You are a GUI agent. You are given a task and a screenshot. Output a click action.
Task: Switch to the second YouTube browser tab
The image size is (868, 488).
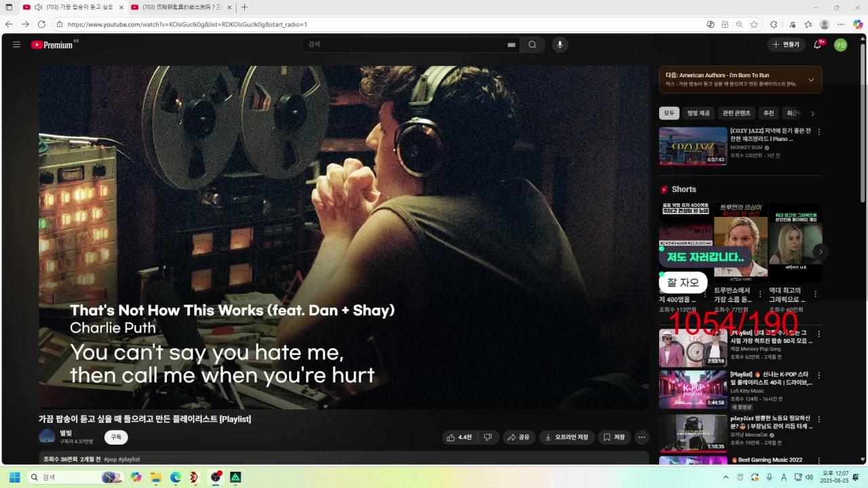click(181, 7)
